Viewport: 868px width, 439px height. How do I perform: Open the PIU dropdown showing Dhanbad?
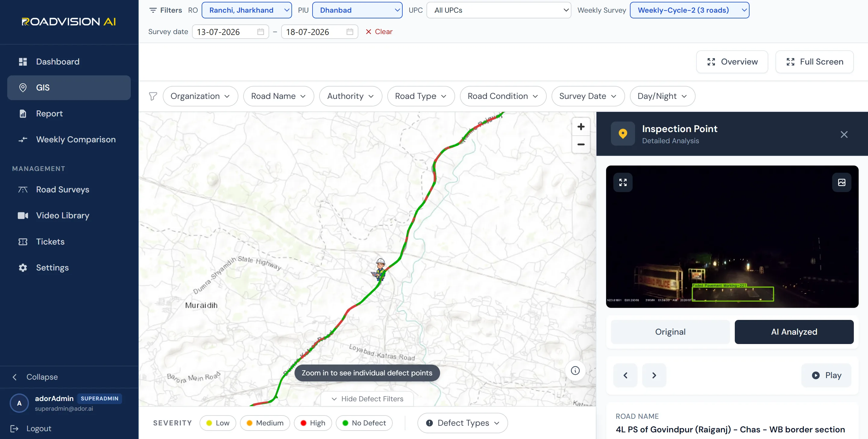pyautogui.click(x=357, y=10)
